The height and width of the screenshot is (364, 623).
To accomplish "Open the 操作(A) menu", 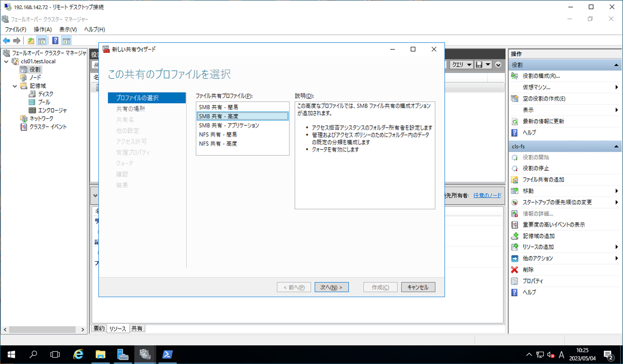I will [x=43, y=29].
